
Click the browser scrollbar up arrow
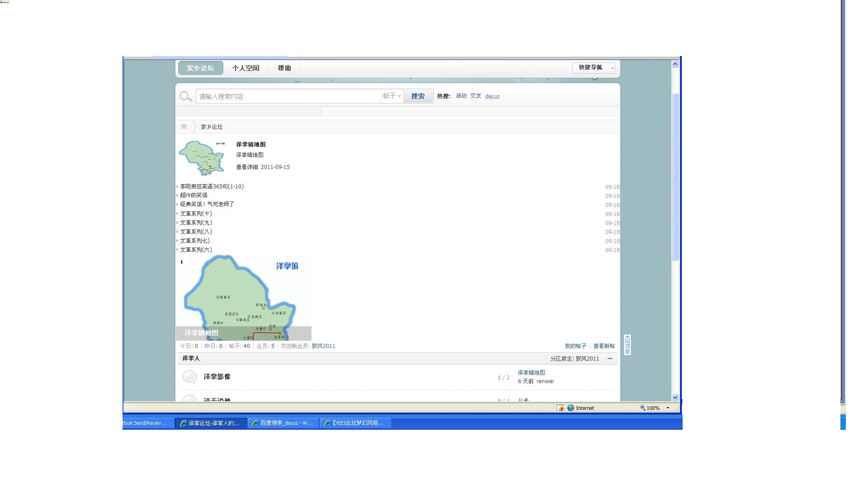675,64
